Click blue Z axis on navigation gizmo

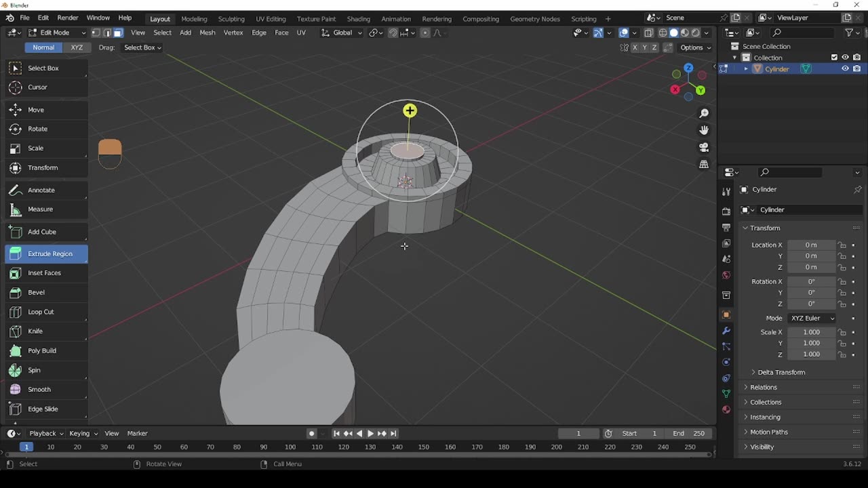(x=688, y=68)
